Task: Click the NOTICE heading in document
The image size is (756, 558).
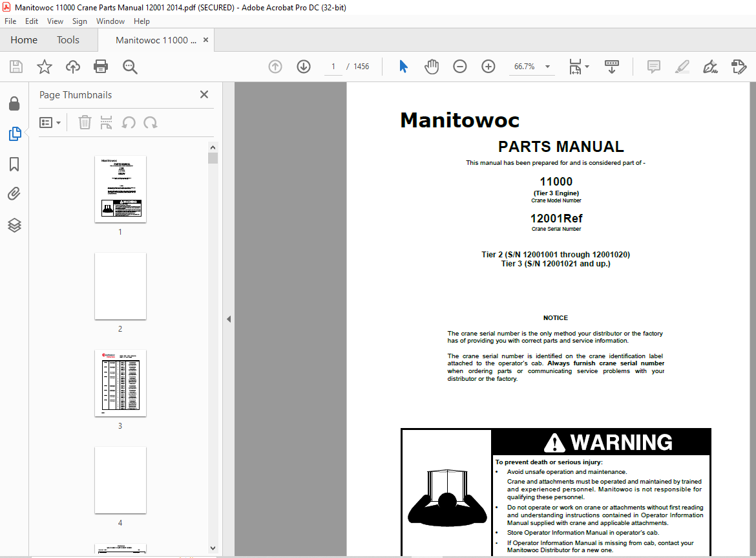Action: [556, 318]
